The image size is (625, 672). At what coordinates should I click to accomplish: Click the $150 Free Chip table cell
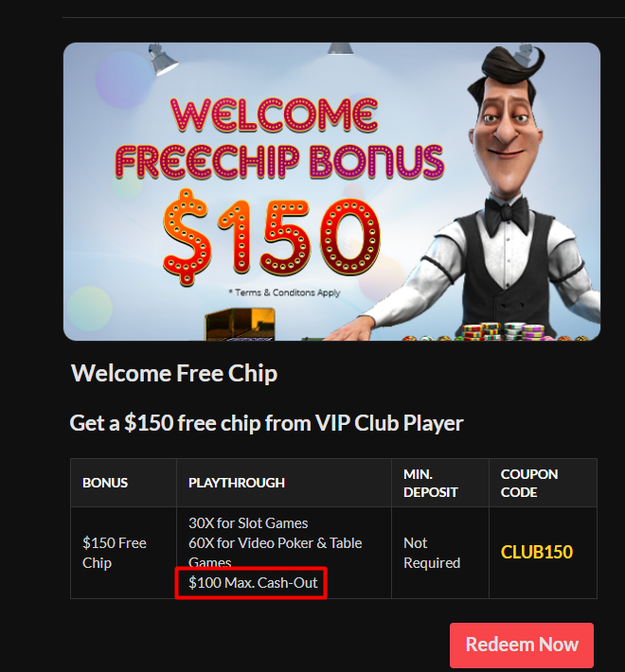coord(115,553)
